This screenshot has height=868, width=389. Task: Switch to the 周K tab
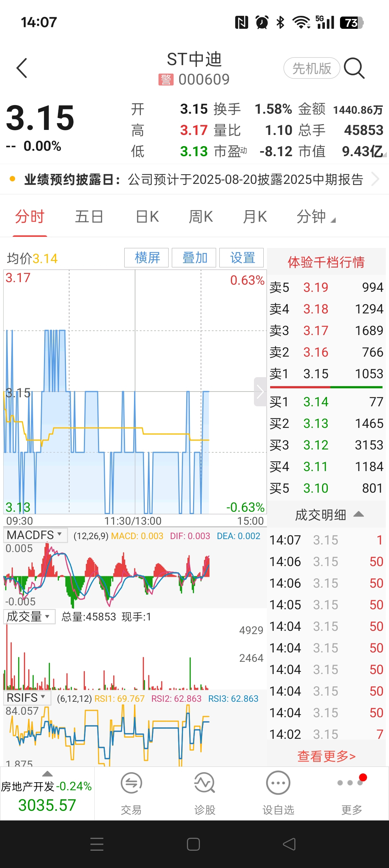(201, 217)
